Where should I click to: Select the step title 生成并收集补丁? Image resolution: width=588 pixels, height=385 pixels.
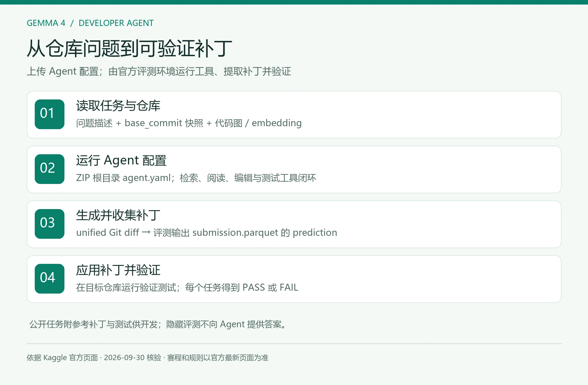coord(118,215)
